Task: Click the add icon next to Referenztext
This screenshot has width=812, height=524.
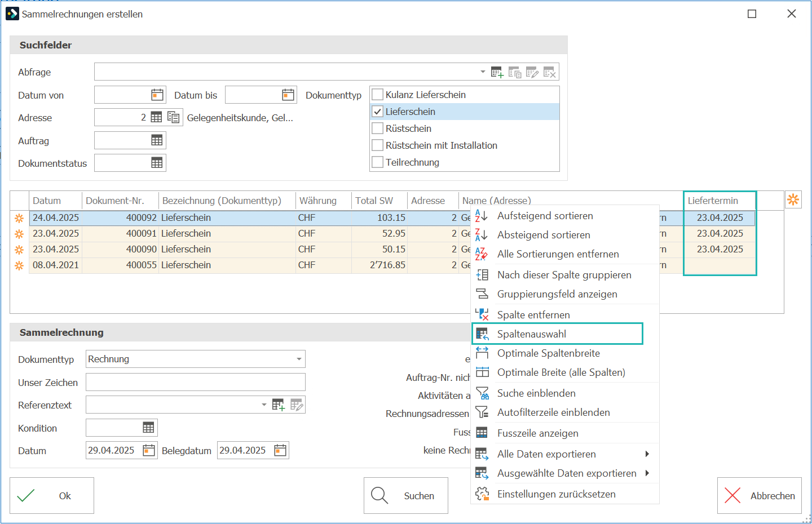Action: click(x=279, y=405)
